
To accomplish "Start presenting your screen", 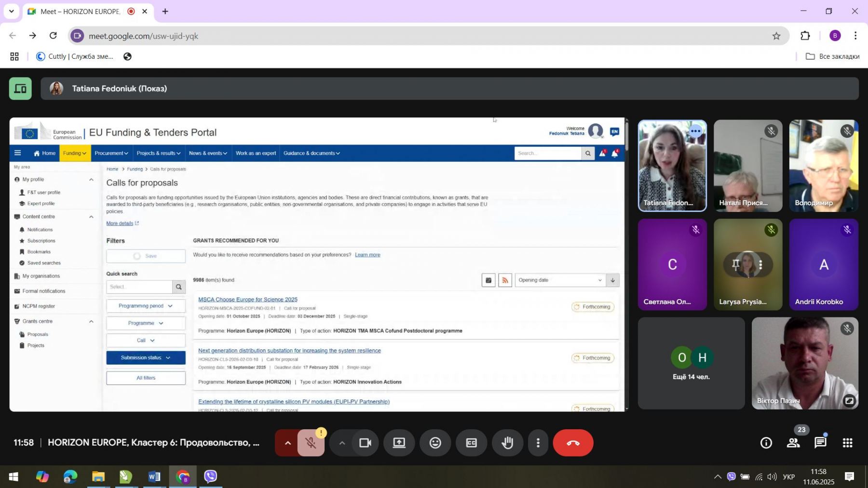I will 399,443.
